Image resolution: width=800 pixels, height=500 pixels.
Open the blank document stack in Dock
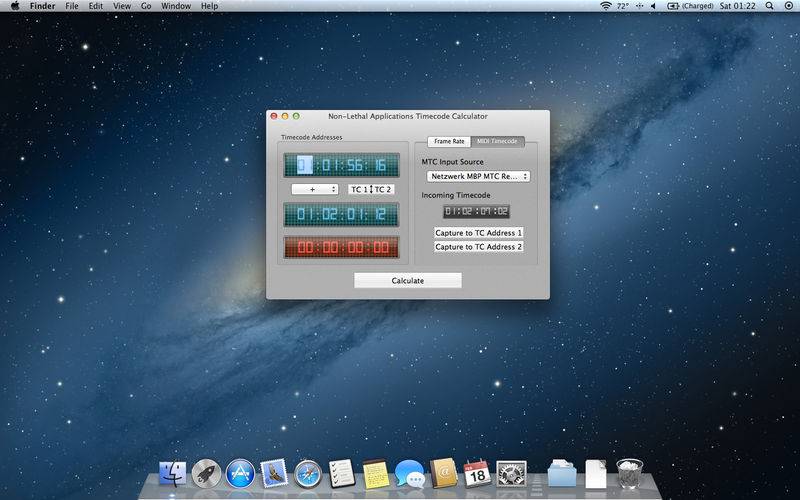[595, 474]
